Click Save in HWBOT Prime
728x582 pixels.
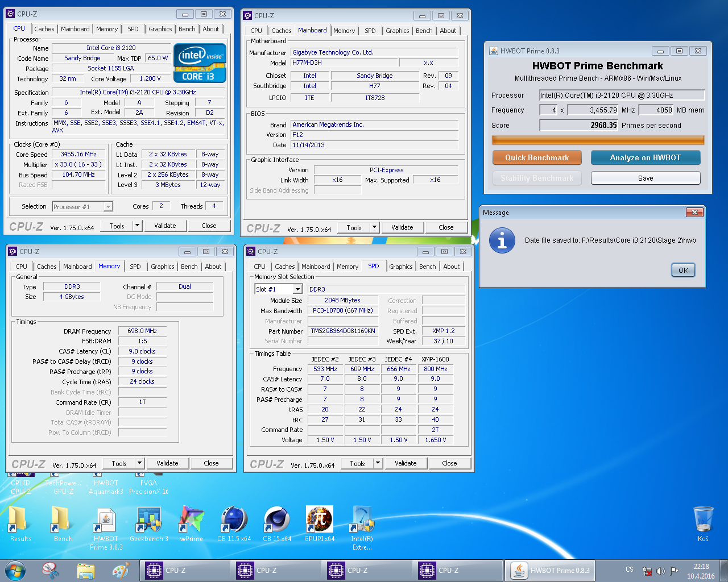(x=646, y=178)
